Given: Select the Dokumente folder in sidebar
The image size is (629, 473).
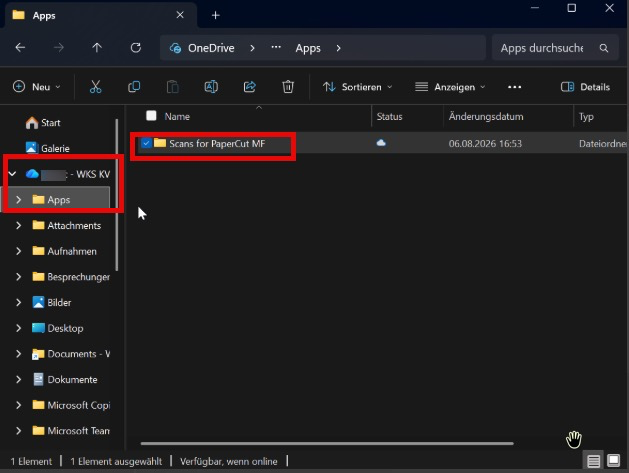Looking at the screenshot, I should click(65, 379).
